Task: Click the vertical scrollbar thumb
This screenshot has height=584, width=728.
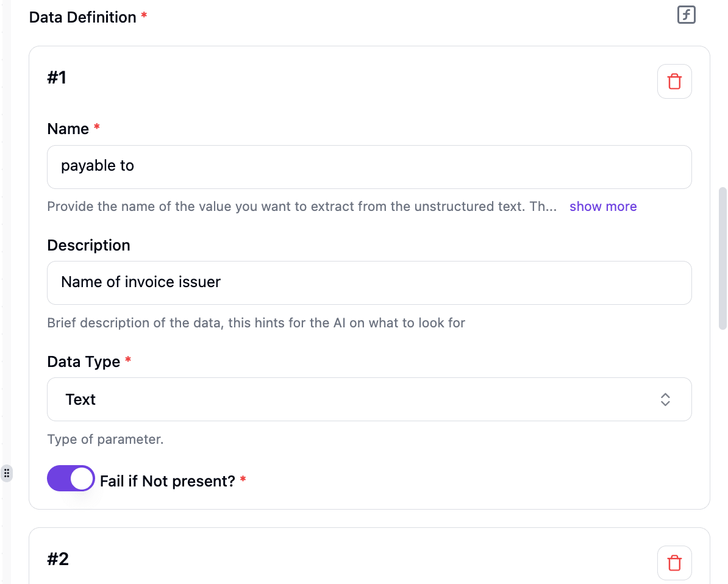Action: [723, 258]
